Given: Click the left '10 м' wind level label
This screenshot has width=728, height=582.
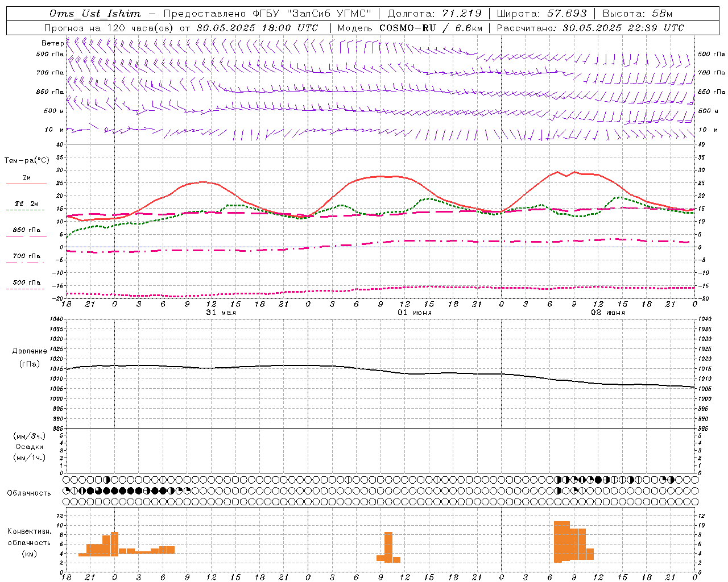Looking at the screenshot, I should [x=55, y=130].
